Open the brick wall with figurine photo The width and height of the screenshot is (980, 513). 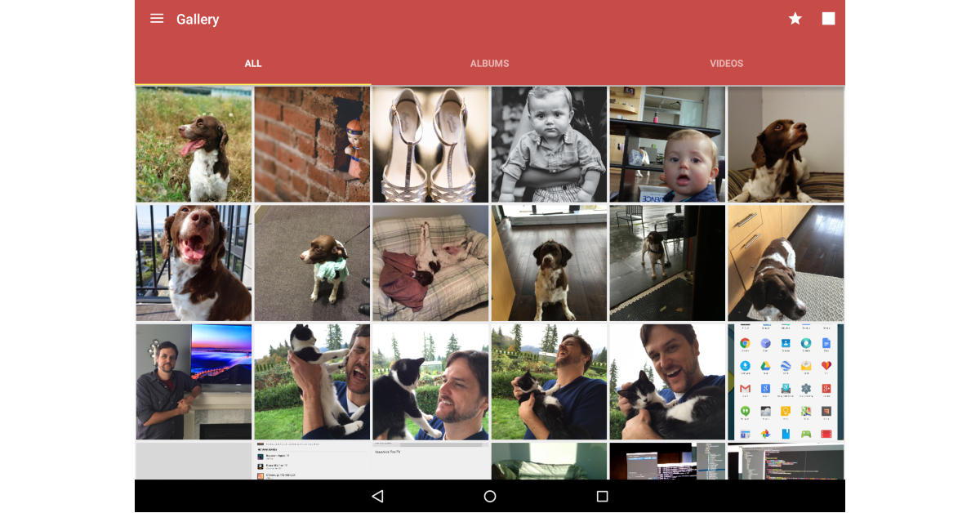click(x=312, y=145)
